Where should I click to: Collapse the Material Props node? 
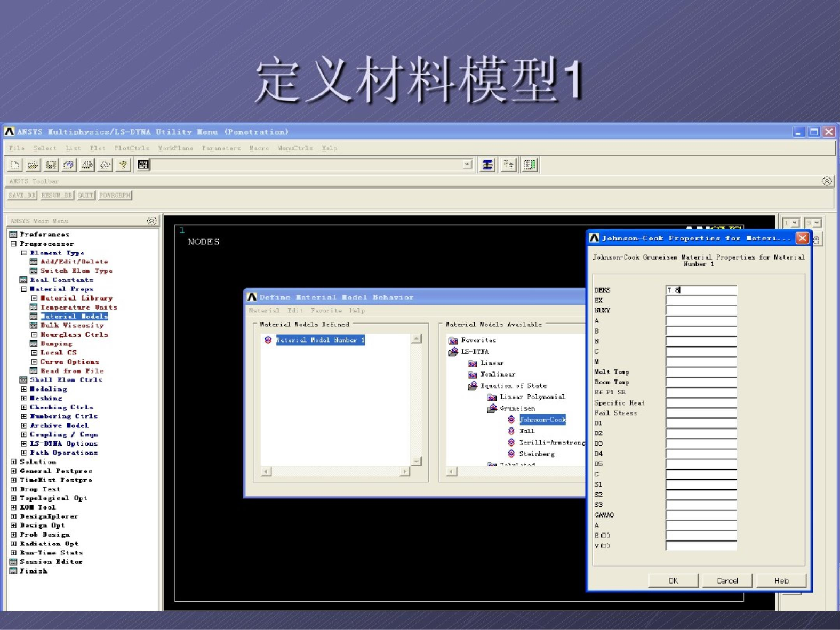(23, 289)
